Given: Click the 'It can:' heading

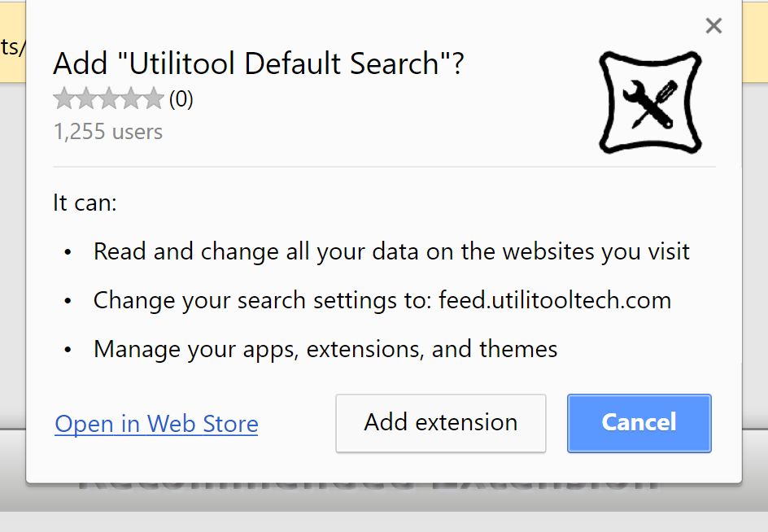Looking at the screenshot, I should click(85, 203).
